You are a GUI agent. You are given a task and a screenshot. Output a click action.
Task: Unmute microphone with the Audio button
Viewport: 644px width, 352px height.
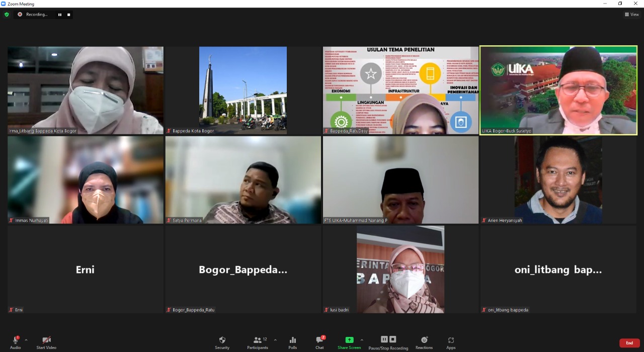point(16,342)
